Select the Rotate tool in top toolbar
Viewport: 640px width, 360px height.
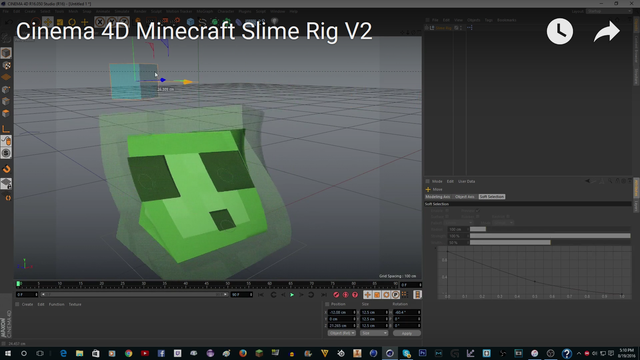coord(72,22)
